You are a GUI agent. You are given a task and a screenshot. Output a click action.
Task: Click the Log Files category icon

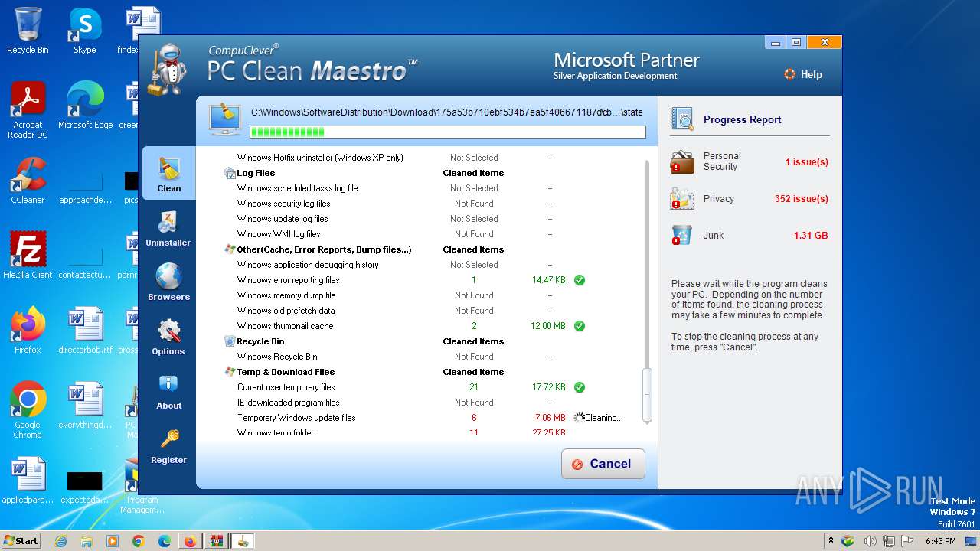tap(230, 173)
